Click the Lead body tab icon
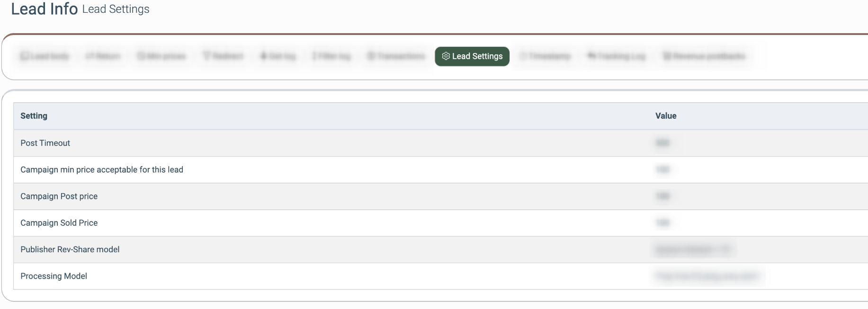Image resolution: width=868 pixels, height=309 pixels. click(x=24, y=56)
